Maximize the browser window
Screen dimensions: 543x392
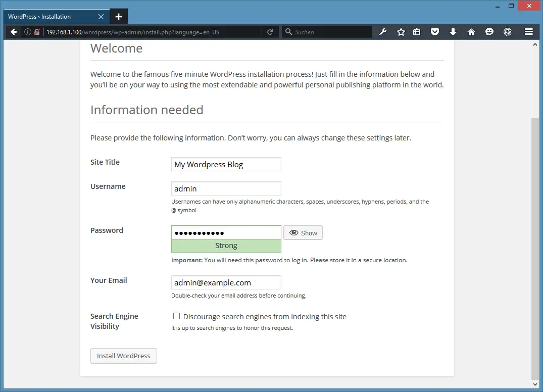[x=511, y=6]
